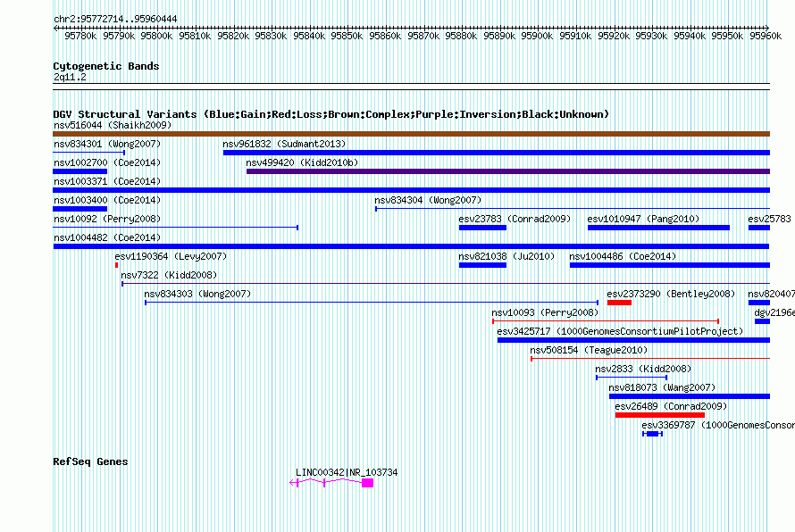Click the red esv26489 (Conrad2009) loss bar
Screen dimensions: 795x532
click(x=659, y=415)
